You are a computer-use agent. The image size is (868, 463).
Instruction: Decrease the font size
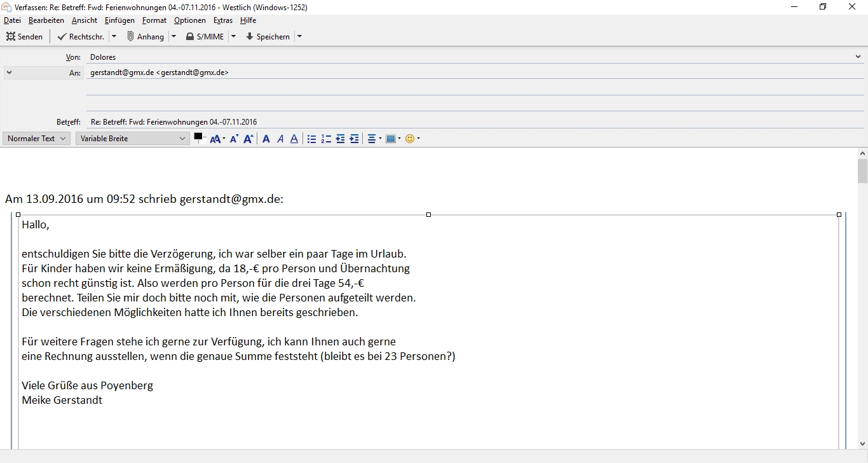pos(234,139)
